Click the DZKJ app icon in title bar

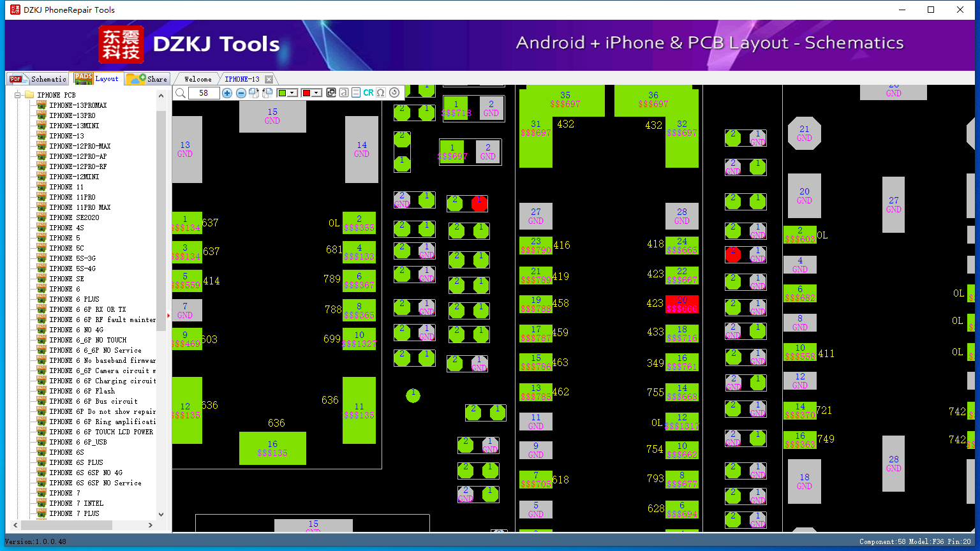click(15, 10)
